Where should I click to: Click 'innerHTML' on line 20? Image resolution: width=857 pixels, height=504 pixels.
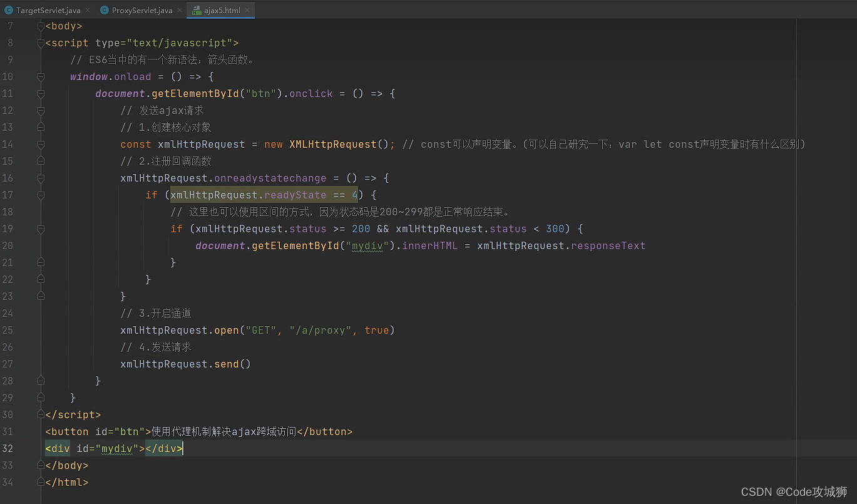pyautogui.click(x=430, y=246)
